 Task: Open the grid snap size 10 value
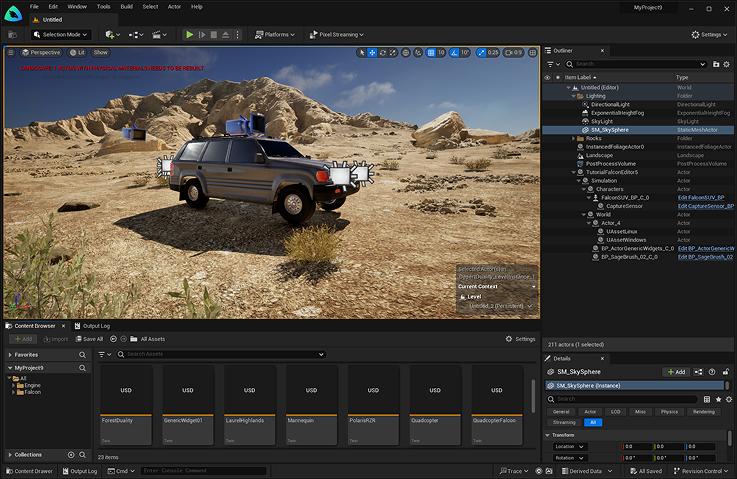click(441, 53)
